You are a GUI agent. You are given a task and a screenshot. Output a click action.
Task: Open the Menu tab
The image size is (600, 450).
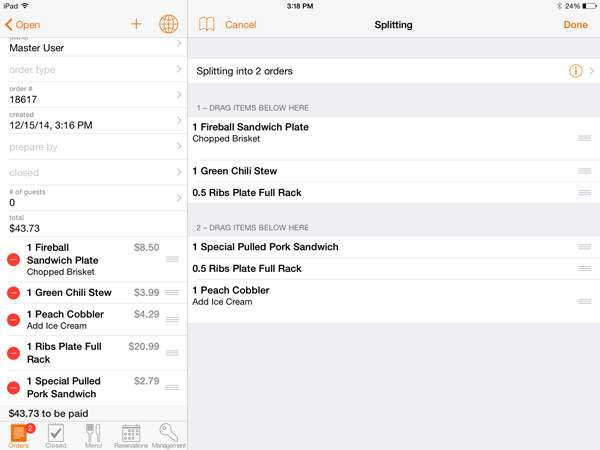coord(93,435)
